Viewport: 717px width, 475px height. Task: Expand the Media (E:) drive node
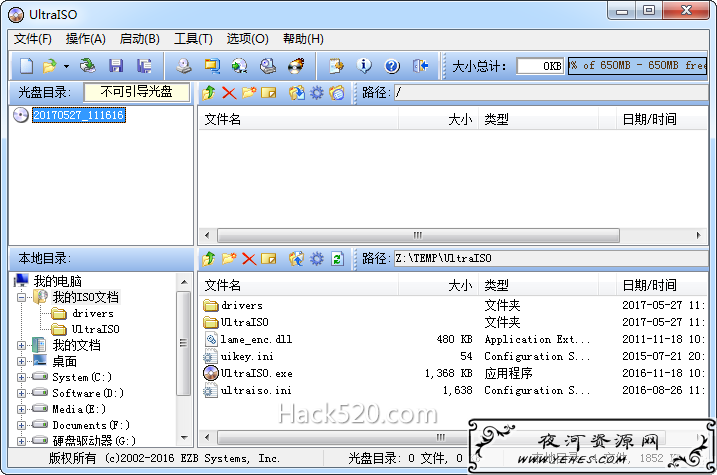point(21,409)
